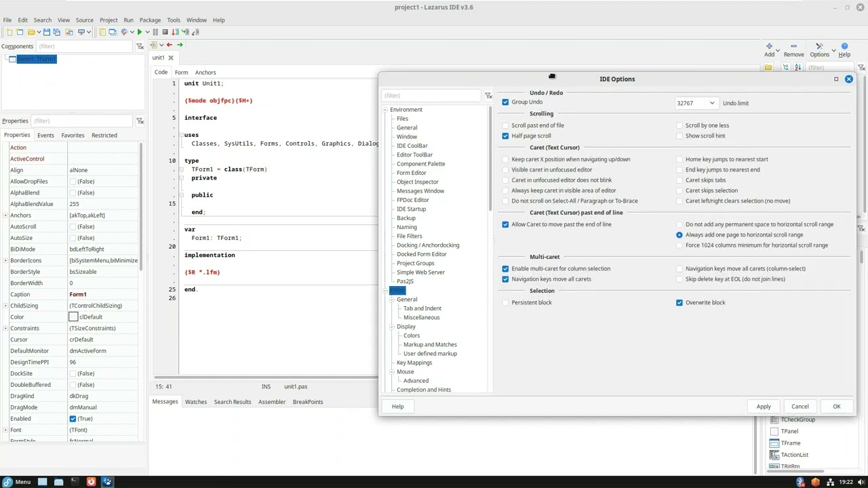The image size is (868, 488).
Task: Uncheck Overwrite block checkbox
Action: [x=679, y=302]
